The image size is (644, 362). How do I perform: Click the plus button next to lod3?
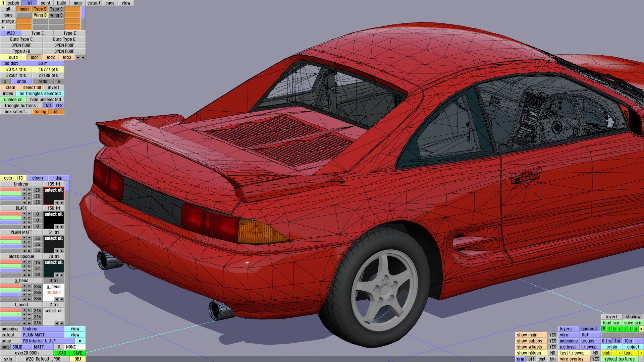[x=83, y=57]
